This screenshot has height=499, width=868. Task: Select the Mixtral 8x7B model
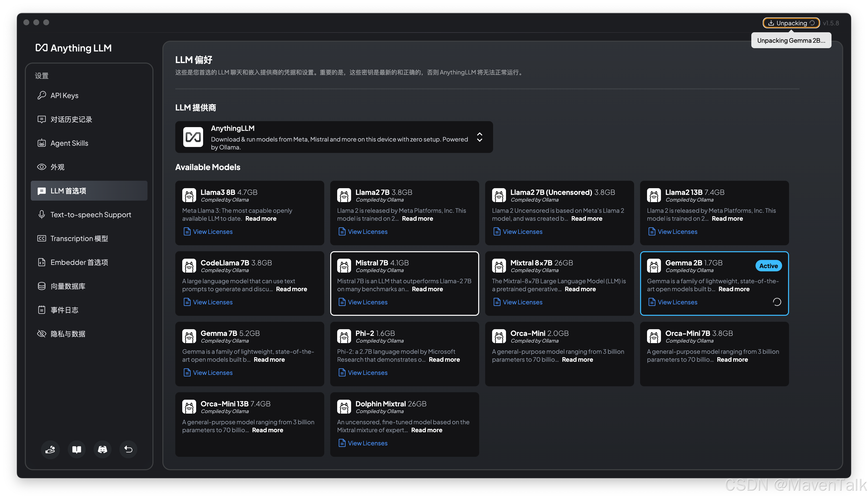pos(559,284)
